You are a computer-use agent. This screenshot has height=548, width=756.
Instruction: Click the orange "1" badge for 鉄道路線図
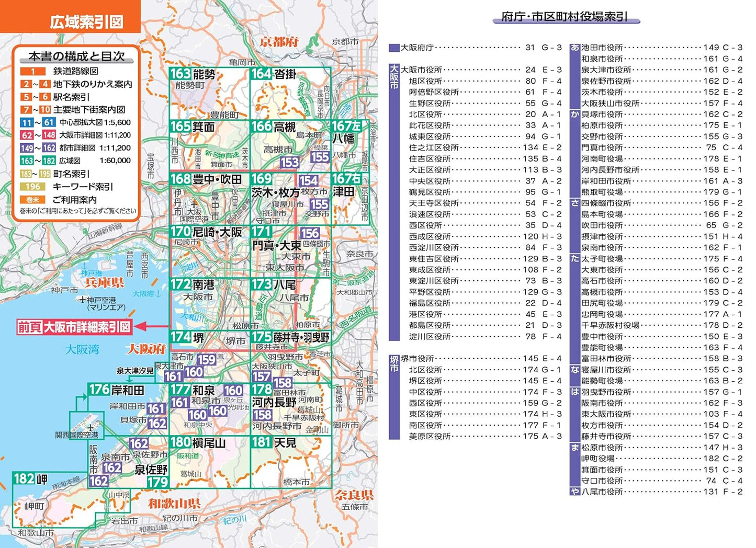33,71
